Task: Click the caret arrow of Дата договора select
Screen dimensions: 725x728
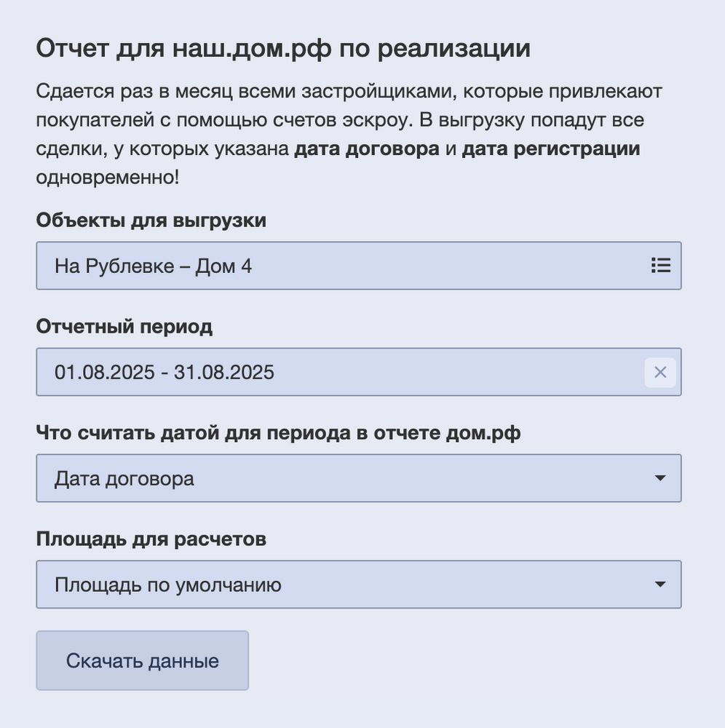Action: [x=660, y=478]
